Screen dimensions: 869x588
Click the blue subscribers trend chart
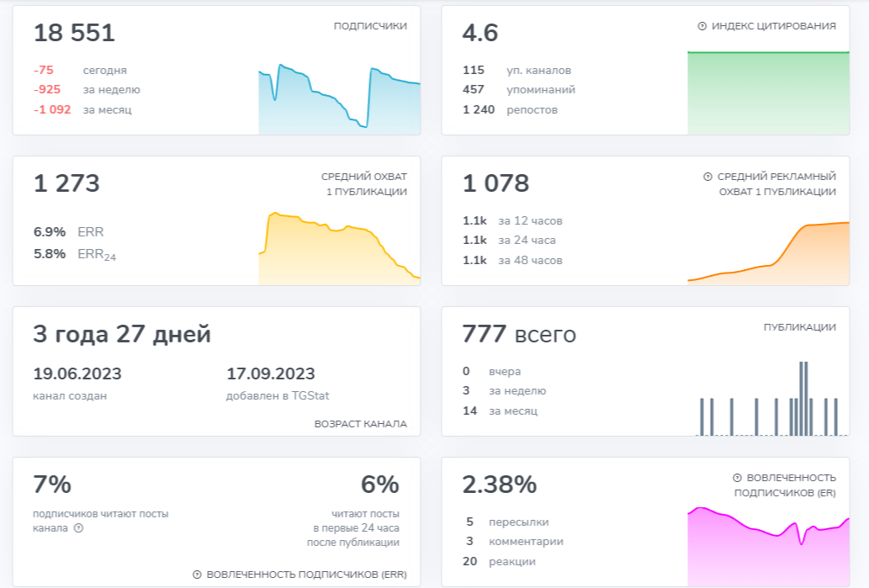tap(339, 99)
